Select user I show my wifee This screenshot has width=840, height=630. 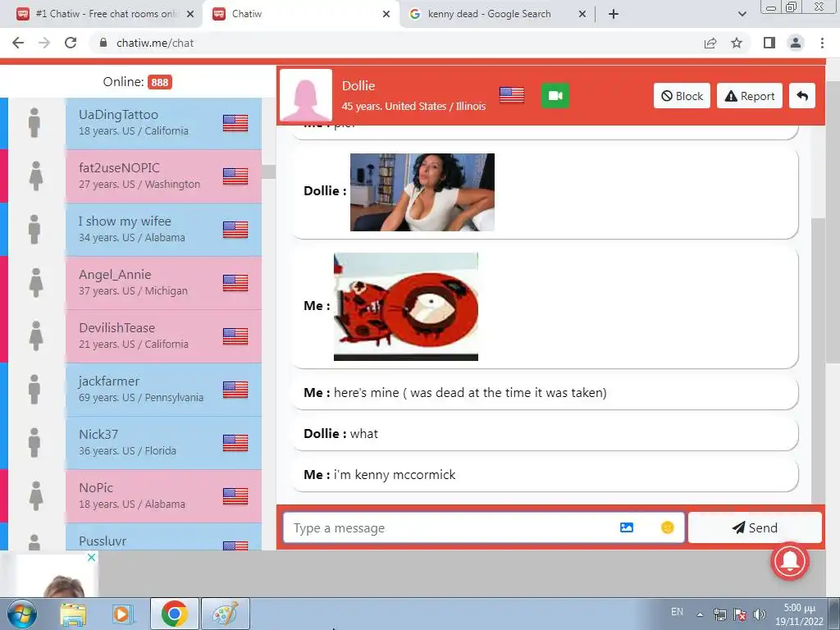[163, 230]
